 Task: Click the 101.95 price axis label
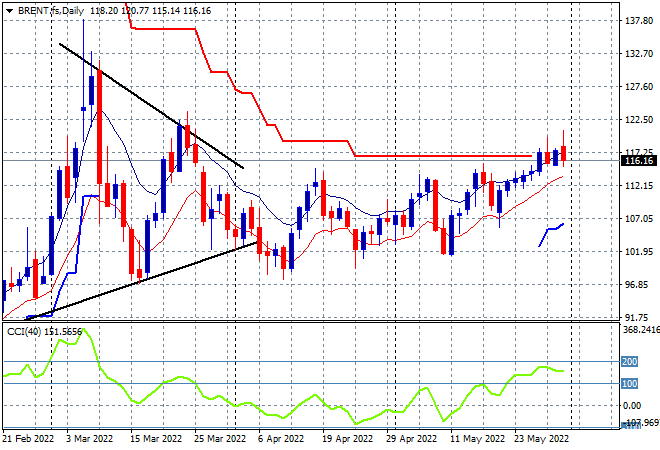click(639, 252)
